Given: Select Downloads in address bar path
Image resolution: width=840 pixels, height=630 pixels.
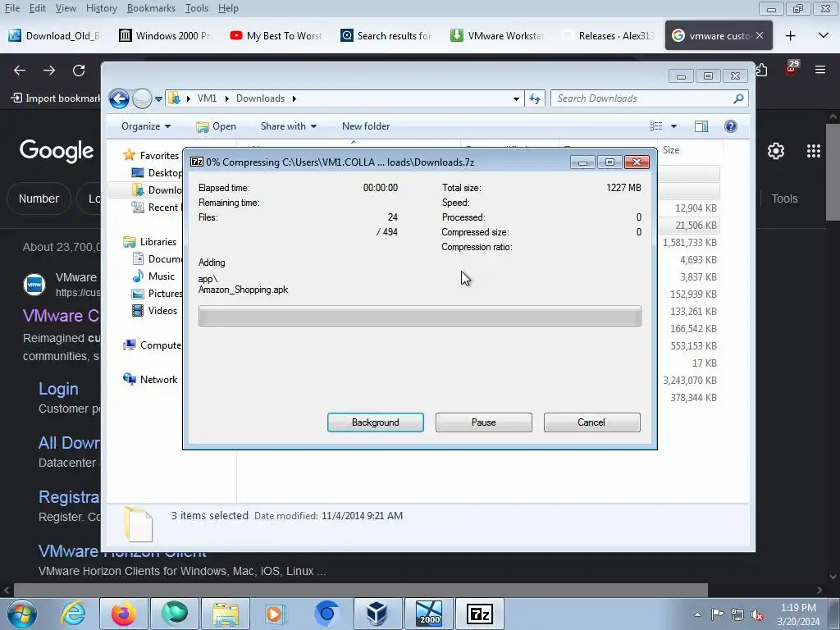Looking at the screenshot, I should pos(260,98).
